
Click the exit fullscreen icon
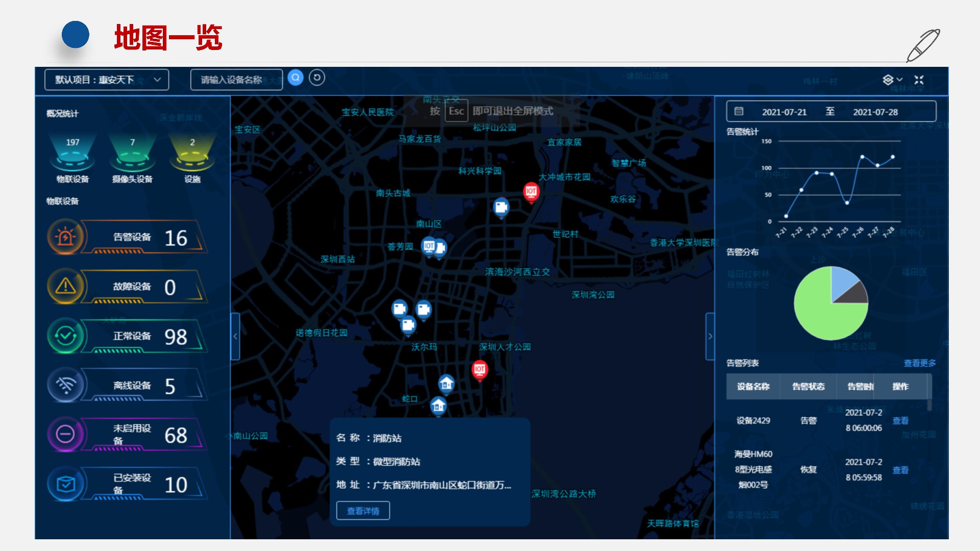pyautogui.click(x=919, y=80)
